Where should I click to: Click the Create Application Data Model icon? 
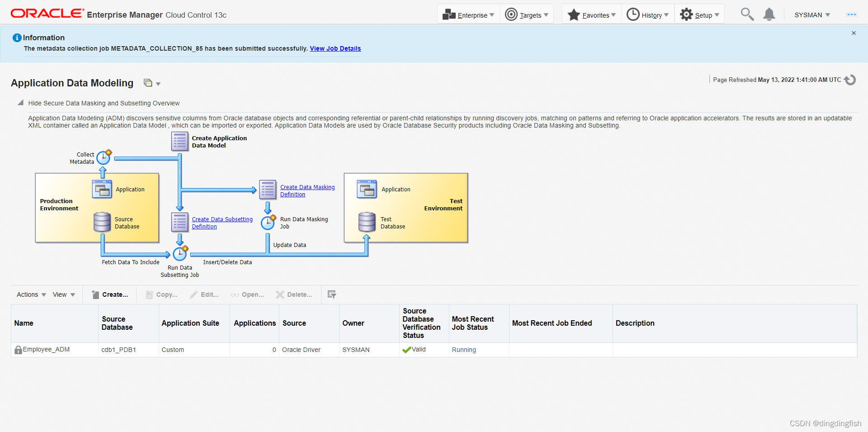coord(180,142)
